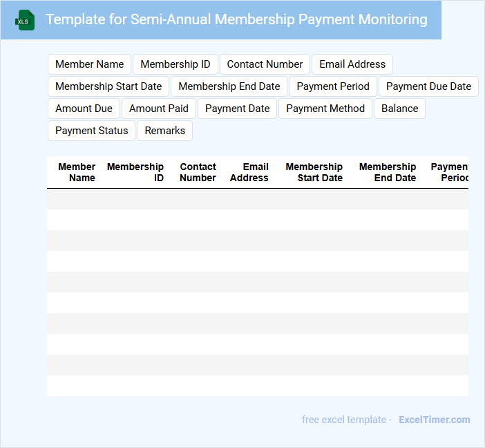Open the ExcelTimer.com link
The image size is (485, 448).
434,420
